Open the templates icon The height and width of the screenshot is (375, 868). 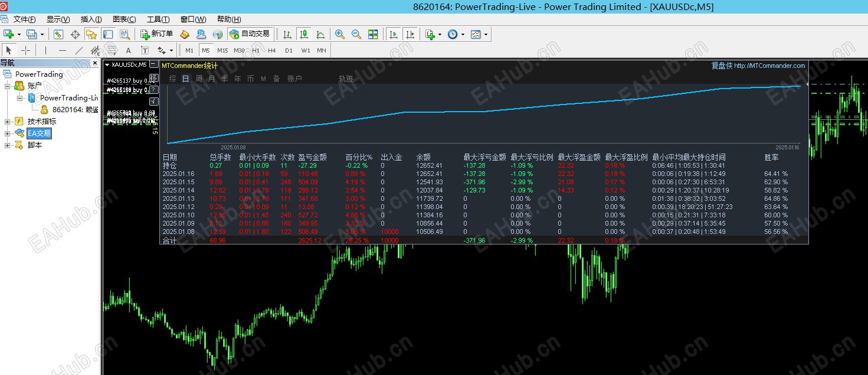tap(476, 34)
